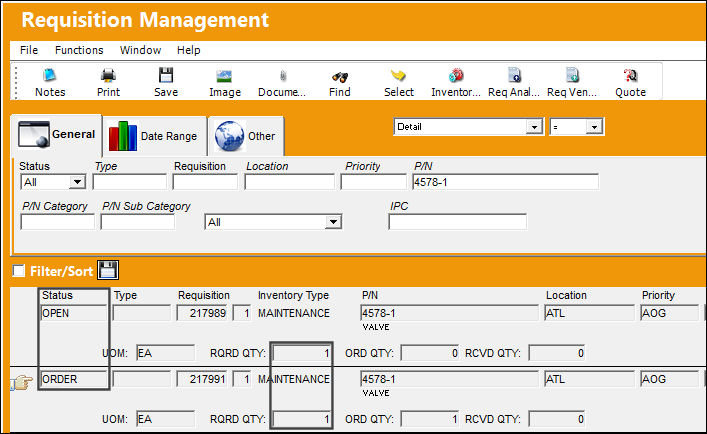
Task: Click ORD QTY value in requisition 217991 row
Action: pyautogui.click(x=430, y=419)
